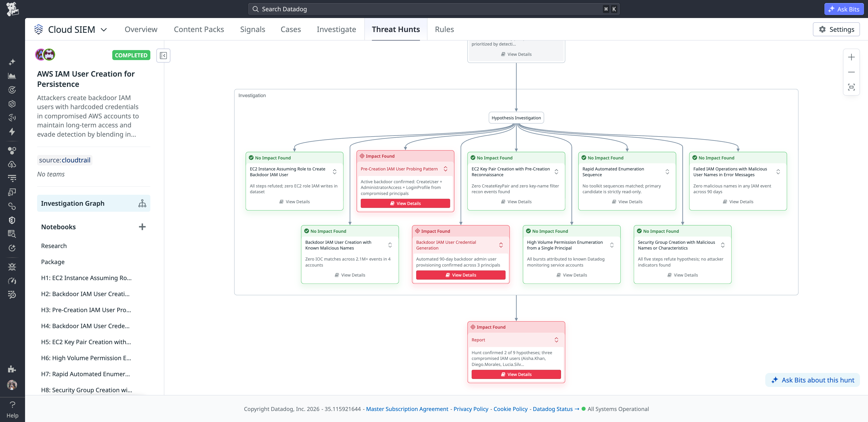Fit graph to view icon
The height and width of the screenshot is (422, 868).
[851, 87]
